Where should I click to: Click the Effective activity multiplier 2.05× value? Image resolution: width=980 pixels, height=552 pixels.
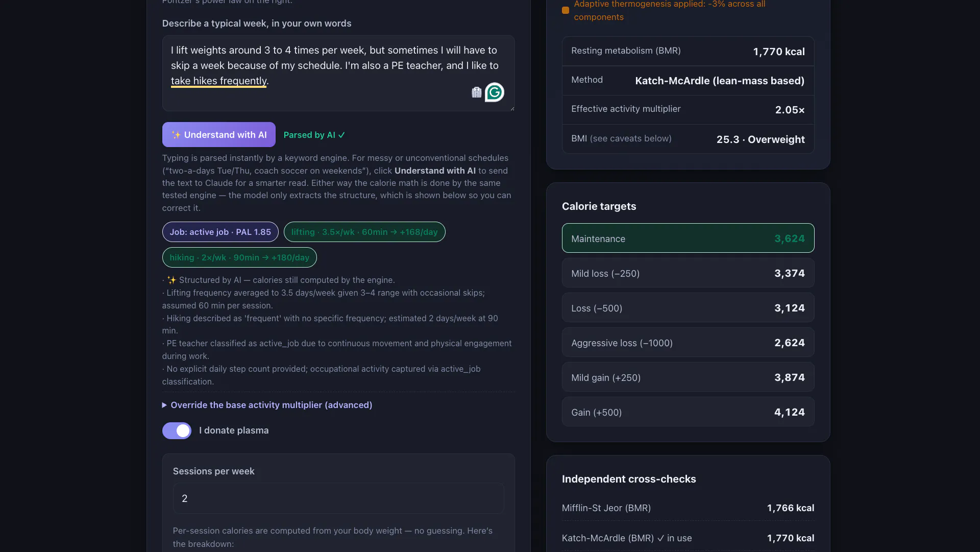point(790,110)
